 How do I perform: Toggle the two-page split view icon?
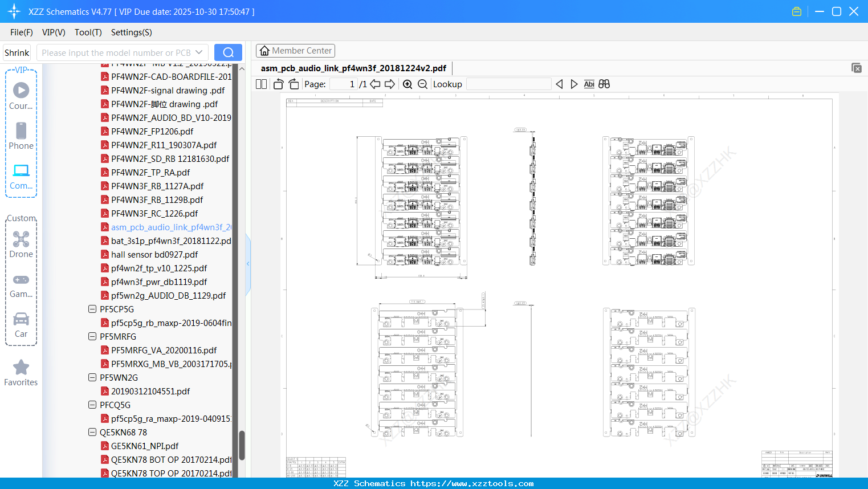(x=262, y=84)
